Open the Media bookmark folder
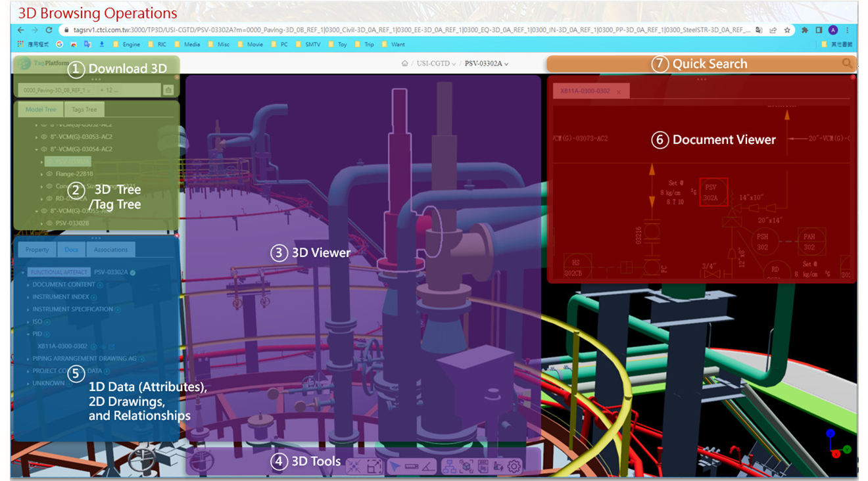 coord(187,45)
